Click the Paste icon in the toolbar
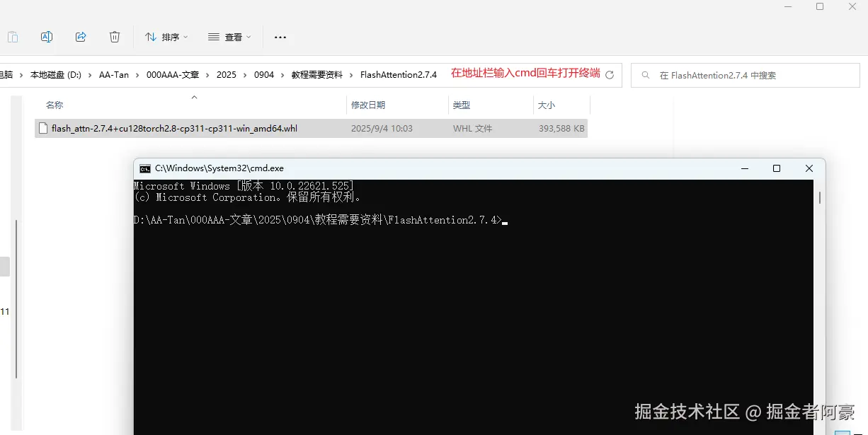 pyautogui.click(x=13, y=37)
